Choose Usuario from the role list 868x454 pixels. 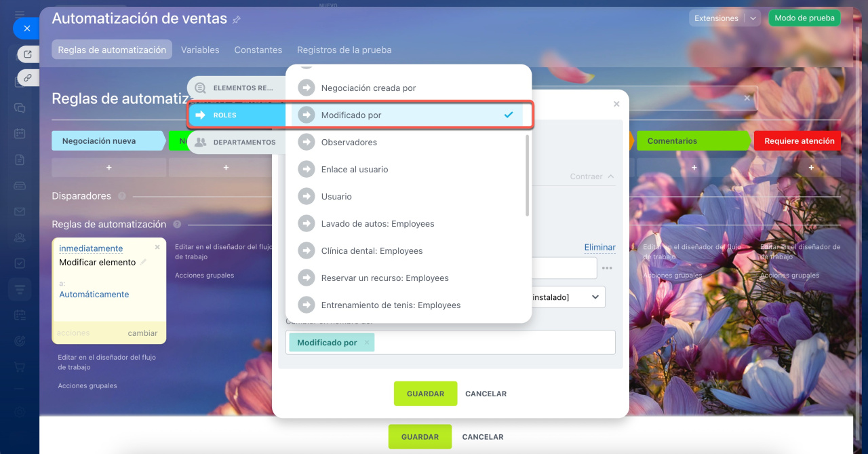[407, 196]
